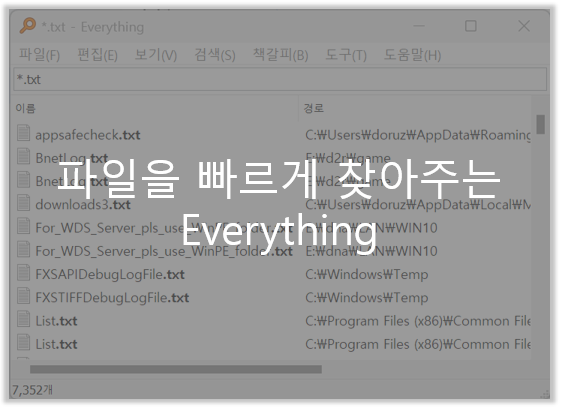Screen dimensions: 562x408
Task: Open the 도구(T) menu
Action: [x=346, y=55]
